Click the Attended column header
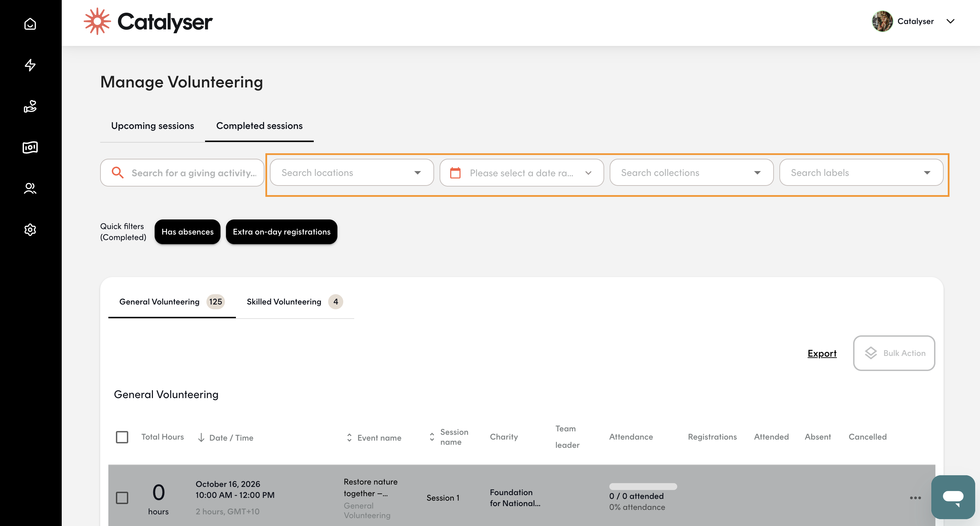This screenshot has height=526, width=980. click(x=772, y=437)
